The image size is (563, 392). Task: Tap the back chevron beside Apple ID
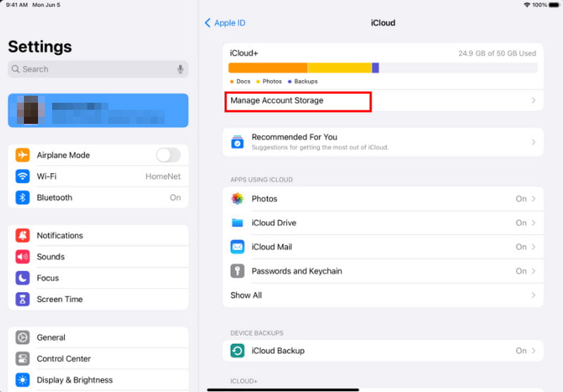point(208,23)
